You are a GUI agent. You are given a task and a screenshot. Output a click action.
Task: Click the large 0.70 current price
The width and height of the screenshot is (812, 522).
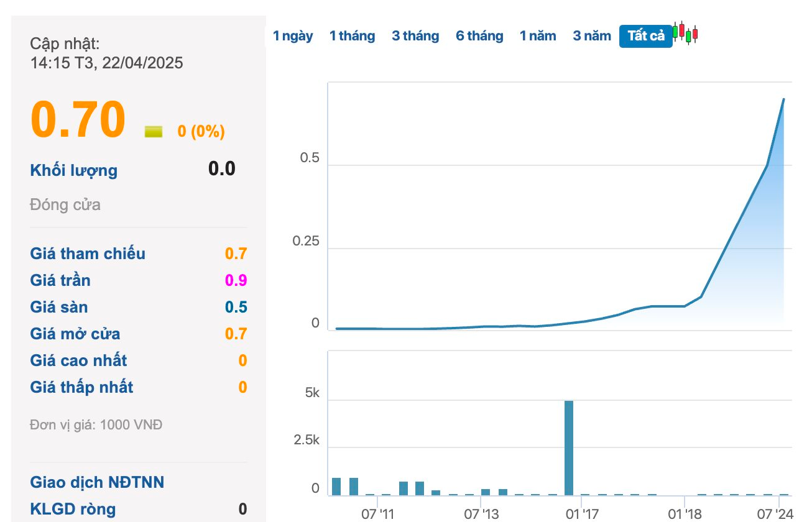point(78,119)
